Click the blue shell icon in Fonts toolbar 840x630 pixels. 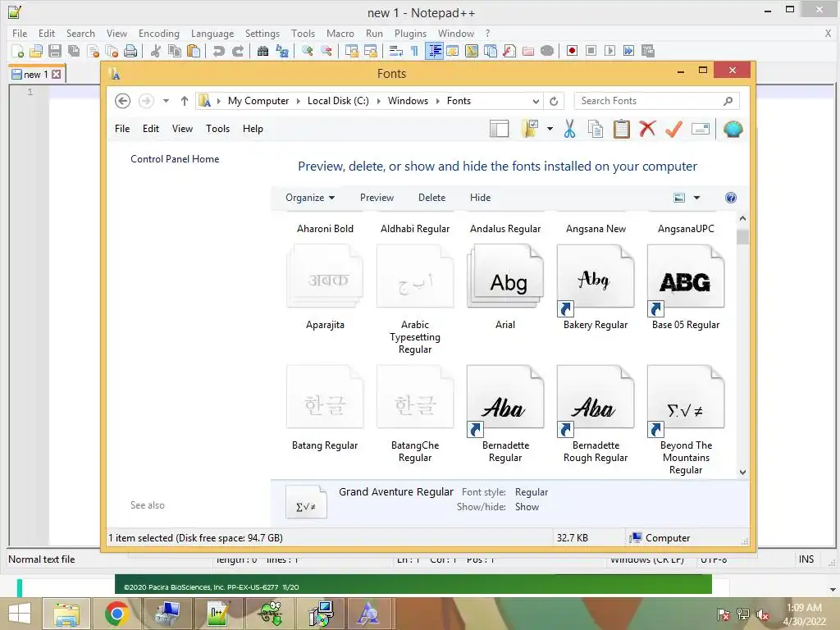click(x=733, y=129)
